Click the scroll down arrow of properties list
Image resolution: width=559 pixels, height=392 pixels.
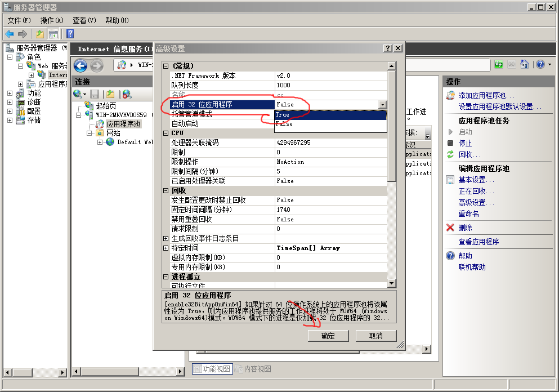click(392, 282)
